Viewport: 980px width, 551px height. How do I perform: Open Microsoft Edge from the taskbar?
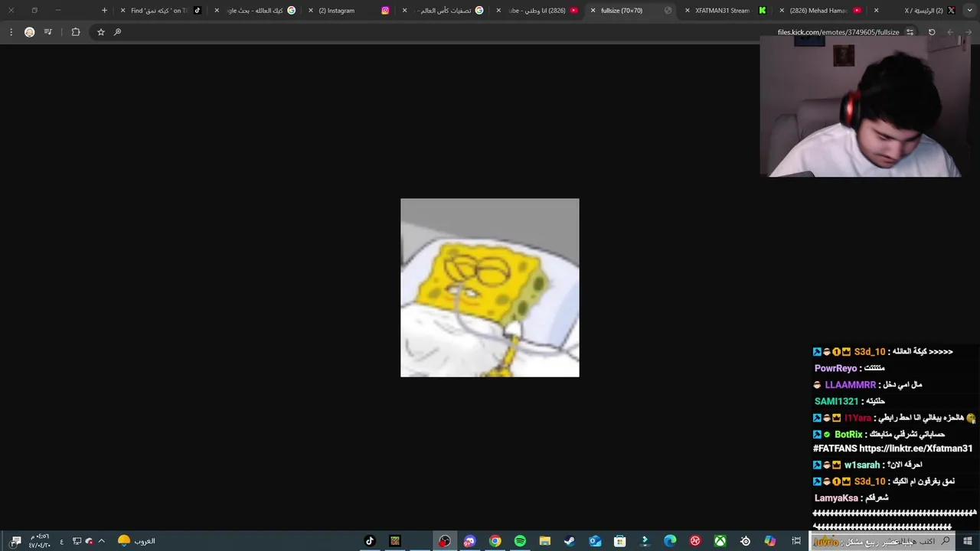coord(670,541)
